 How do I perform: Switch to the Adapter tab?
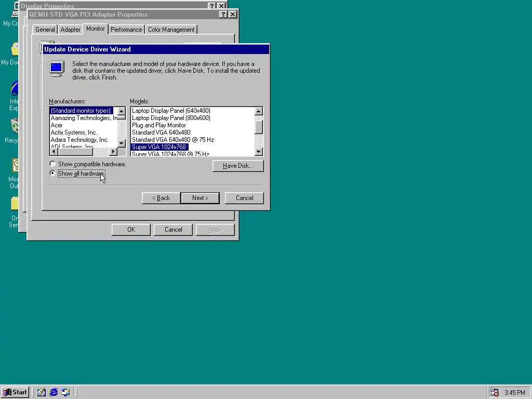point(70,30)
